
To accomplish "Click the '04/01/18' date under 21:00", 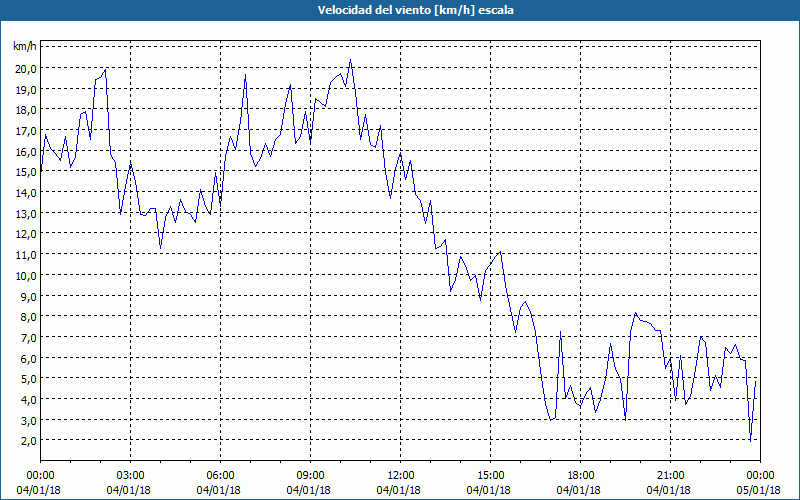I will tap(668, 490).
